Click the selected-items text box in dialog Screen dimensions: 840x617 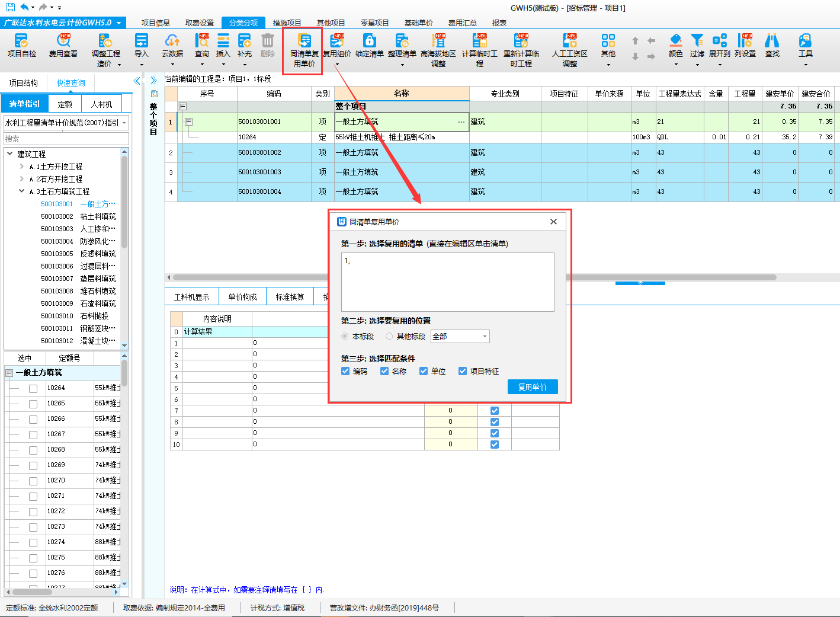pyautogui.click(x=448, y=282)
